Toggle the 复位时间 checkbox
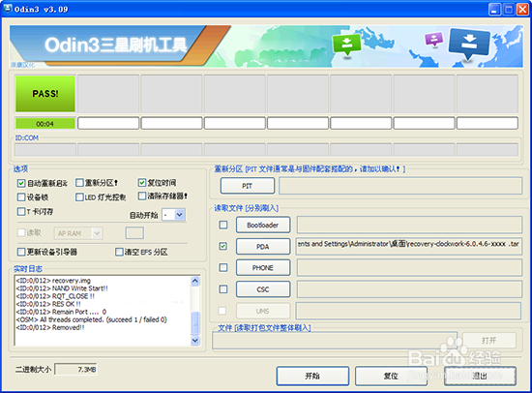The image size is (532, 393). coord(142,183)
